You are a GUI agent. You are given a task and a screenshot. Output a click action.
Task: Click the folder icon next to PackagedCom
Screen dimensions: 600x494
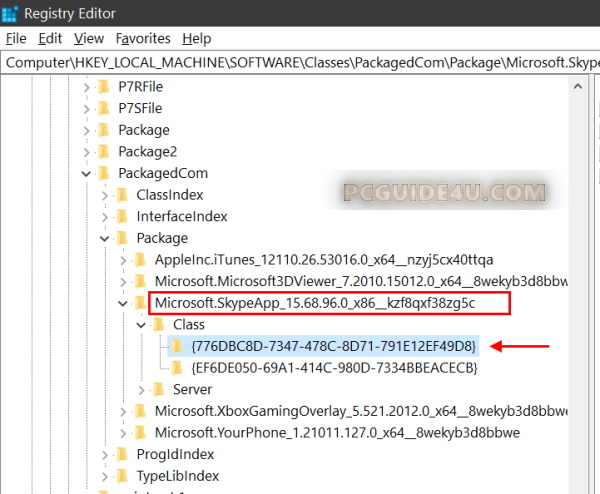pos(103,173)
